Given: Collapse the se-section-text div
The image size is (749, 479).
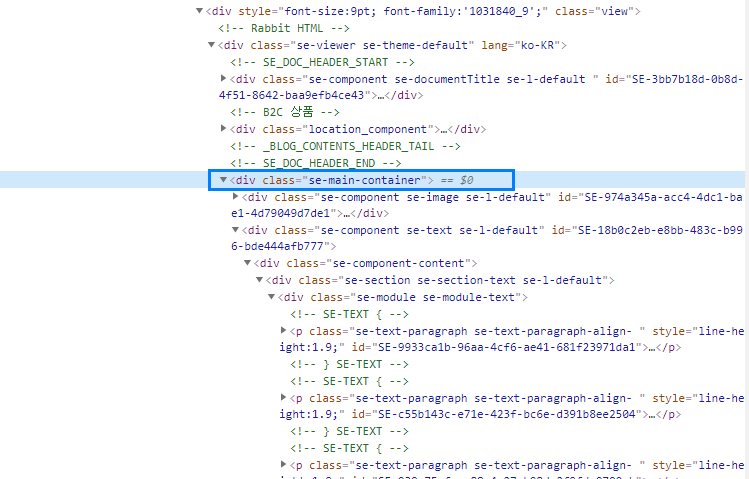Looking at the screenshot, I should [x=259, y=279].
